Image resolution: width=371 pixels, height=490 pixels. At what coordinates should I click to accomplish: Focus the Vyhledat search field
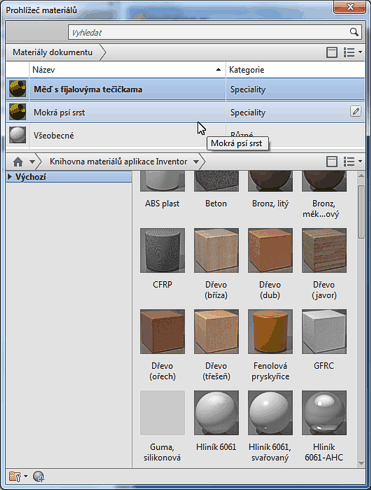pos(215,32)
